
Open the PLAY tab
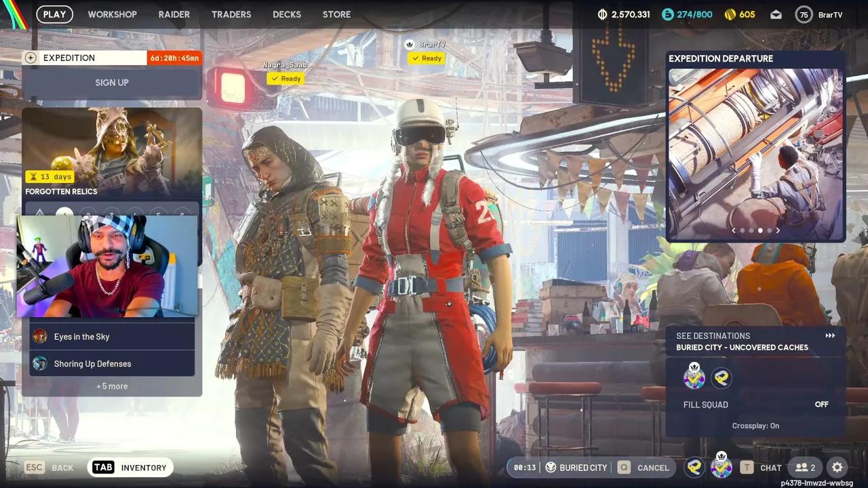(54, 14)
